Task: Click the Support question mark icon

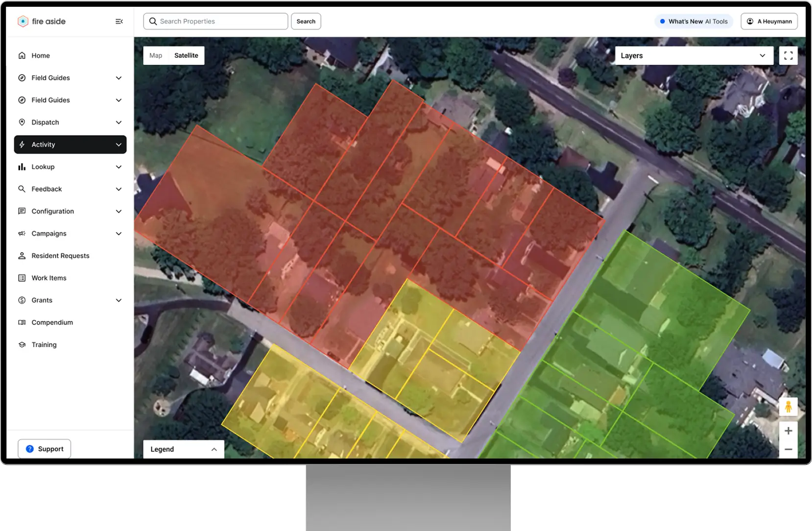Action: coord(30,449)
